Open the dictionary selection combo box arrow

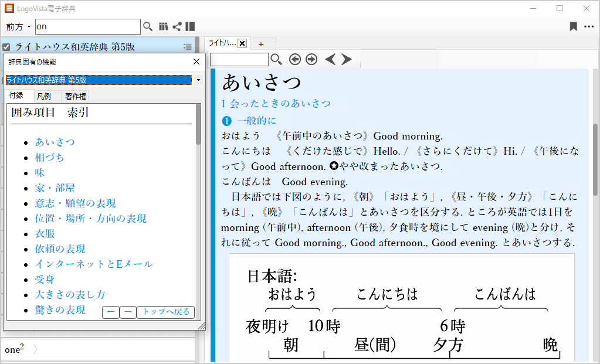pos(198,80)
